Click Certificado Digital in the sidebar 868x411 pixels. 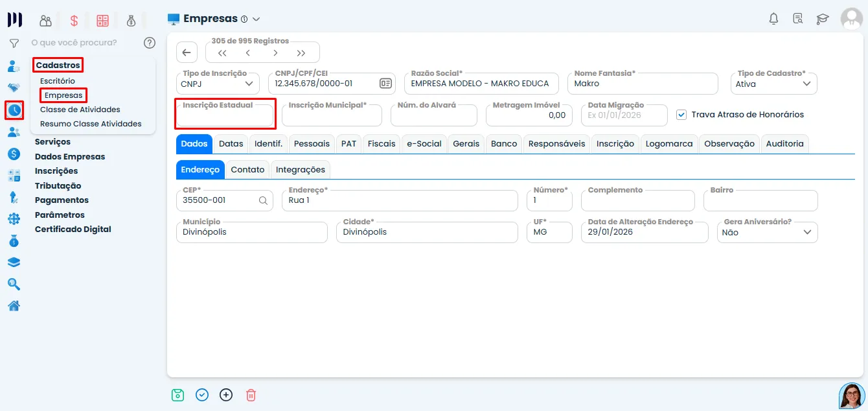pyautogui.click(x=73, y=229)
